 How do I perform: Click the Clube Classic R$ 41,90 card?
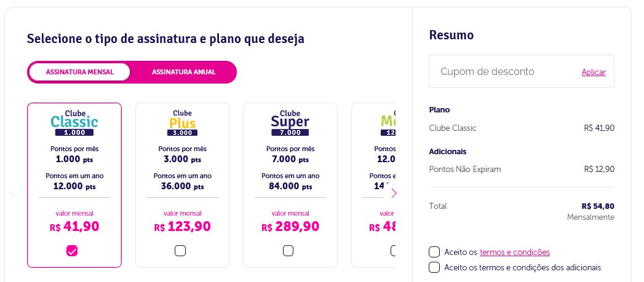point(74,185)
